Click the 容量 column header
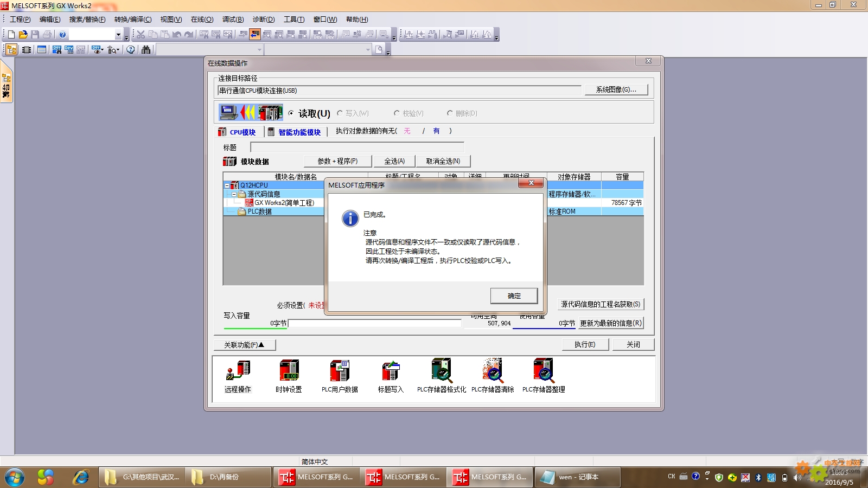The image size is (868, 488). coord(623,177)
